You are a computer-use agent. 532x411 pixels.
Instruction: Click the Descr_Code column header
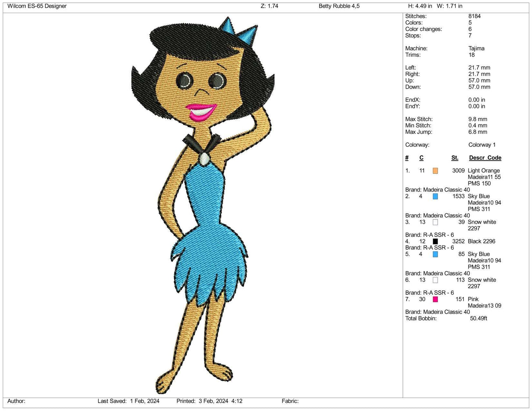pyautogui.click(x=485, y=157)
